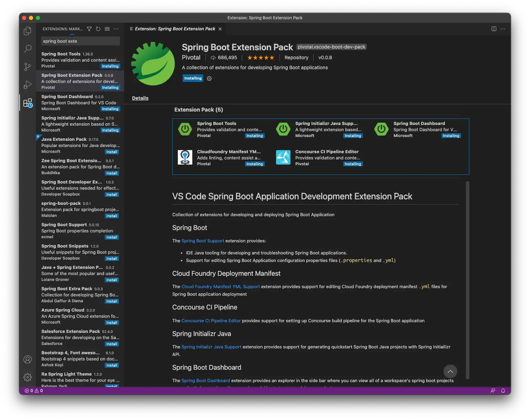Click Installing badge on Concourse CI card
This screenshot has width=530, height=420.
[353, 164]
